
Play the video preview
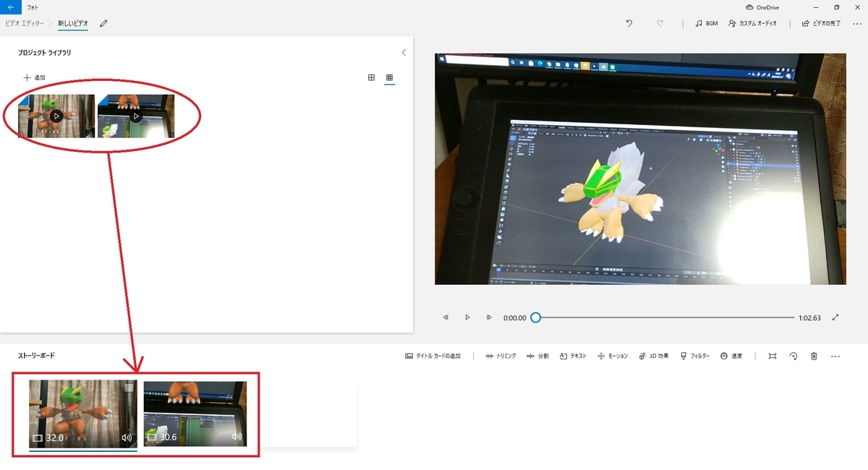point(467,317)
